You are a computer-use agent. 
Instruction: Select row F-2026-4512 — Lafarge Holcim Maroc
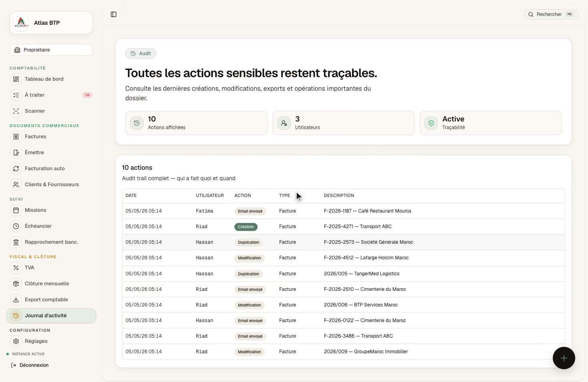(344, 258)
